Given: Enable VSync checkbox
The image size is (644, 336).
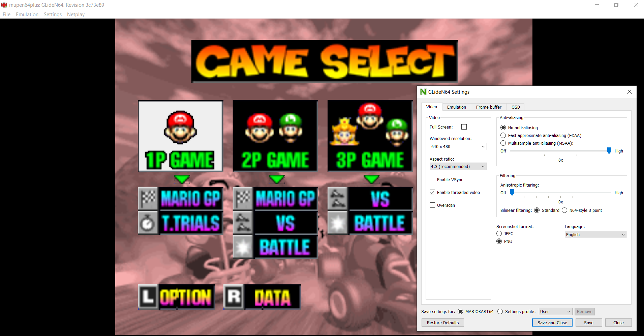Looking at the screenshot, I should click(432, 179).
